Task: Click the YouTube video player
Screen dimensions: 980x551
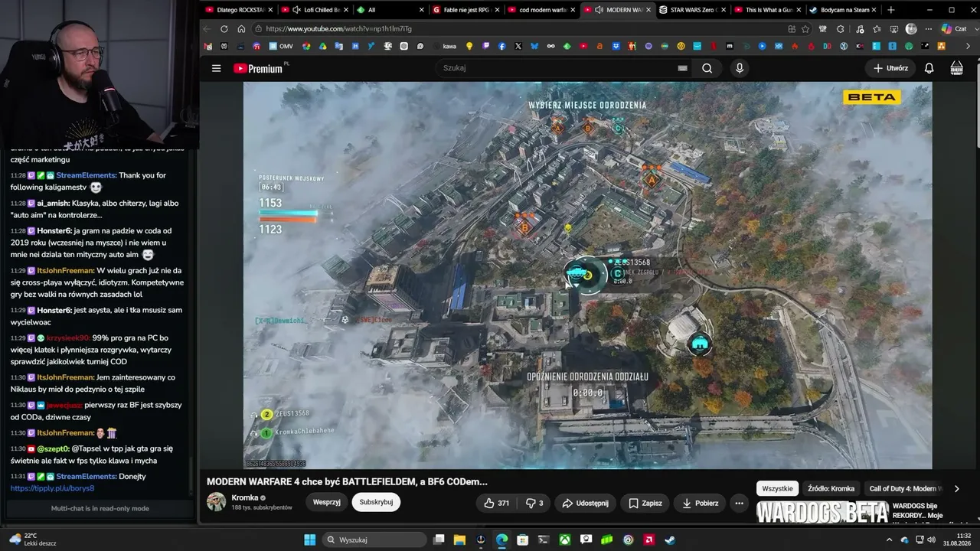Action: pyautogui.click(x=587, y=275)
